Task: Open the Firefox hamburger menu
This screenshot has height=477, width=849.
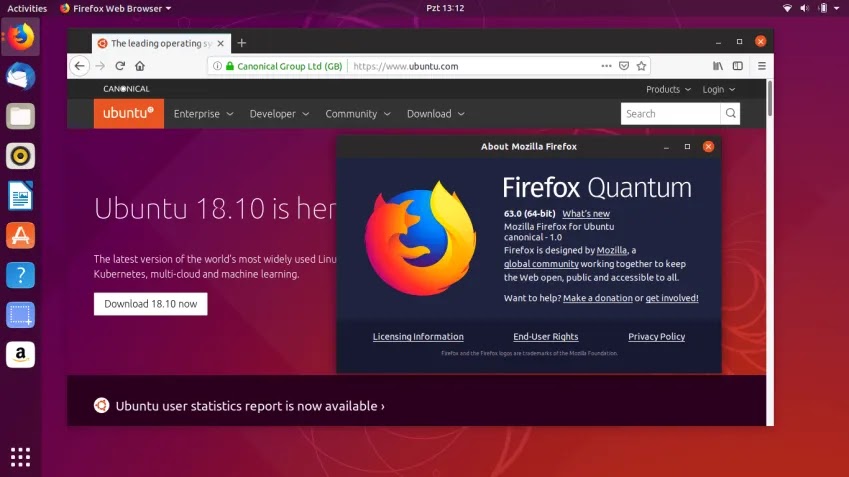Action: coord(762,66)
